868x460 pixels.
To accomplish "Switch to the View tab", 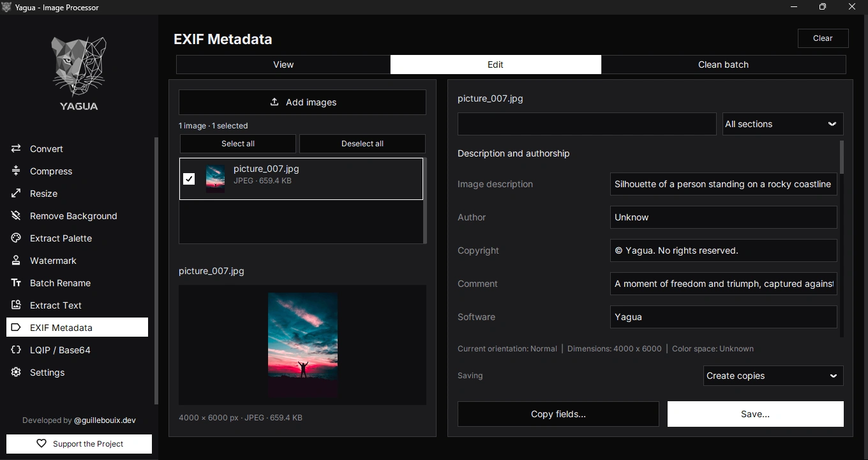I will (x=283, y=65).
